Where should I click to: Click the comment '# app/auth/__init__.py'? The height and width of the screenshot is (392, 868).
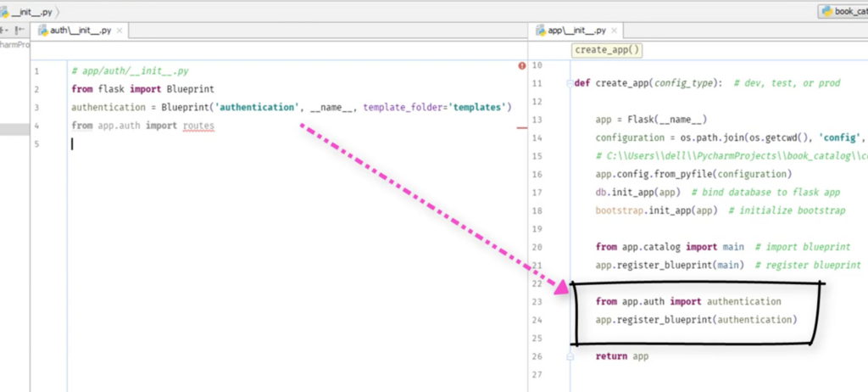pos(130,71)
